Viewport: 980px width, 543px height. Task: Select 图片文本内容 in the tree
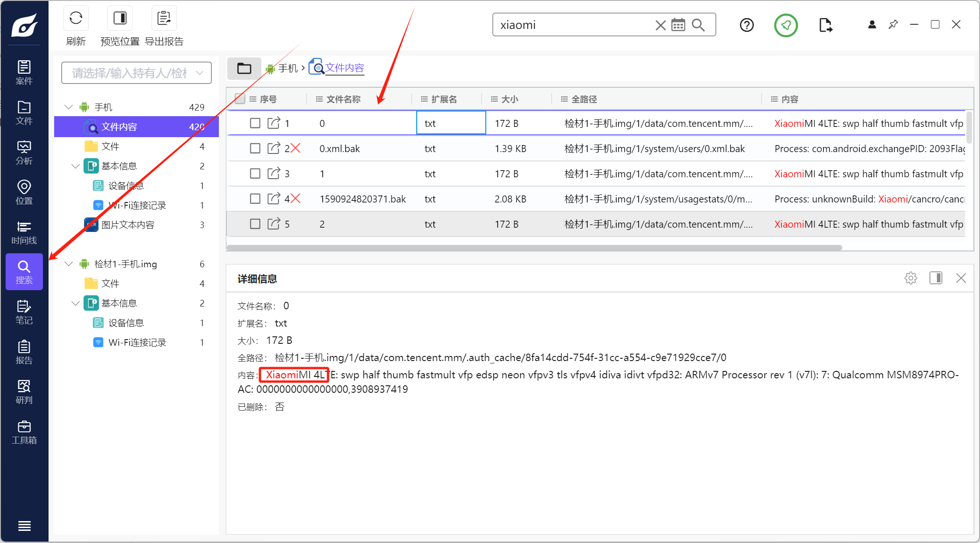[x=127, y=225]
